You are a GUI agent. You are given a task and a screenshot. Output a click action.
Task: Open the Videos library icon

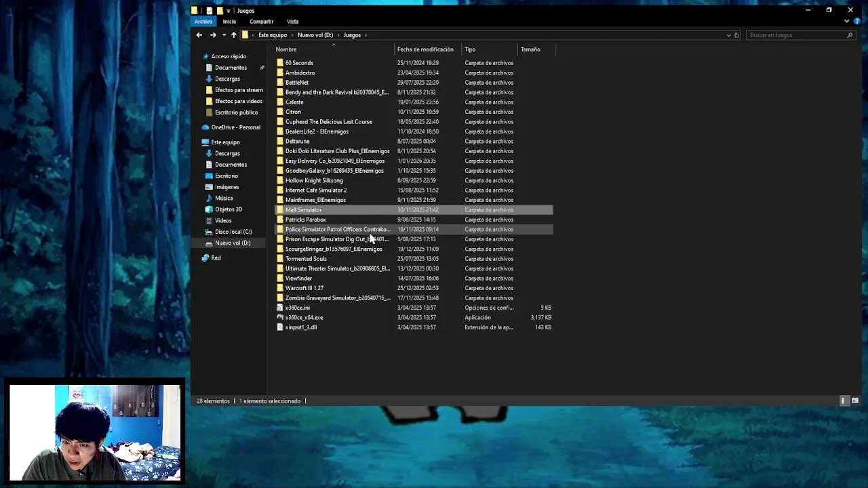209,221
